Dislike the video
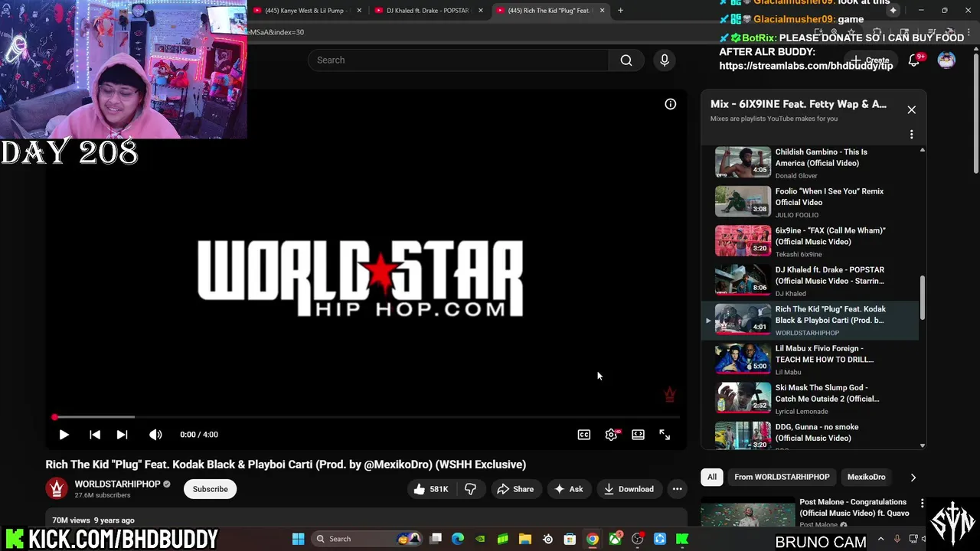 pyautogui.click(x=471, y=489)
